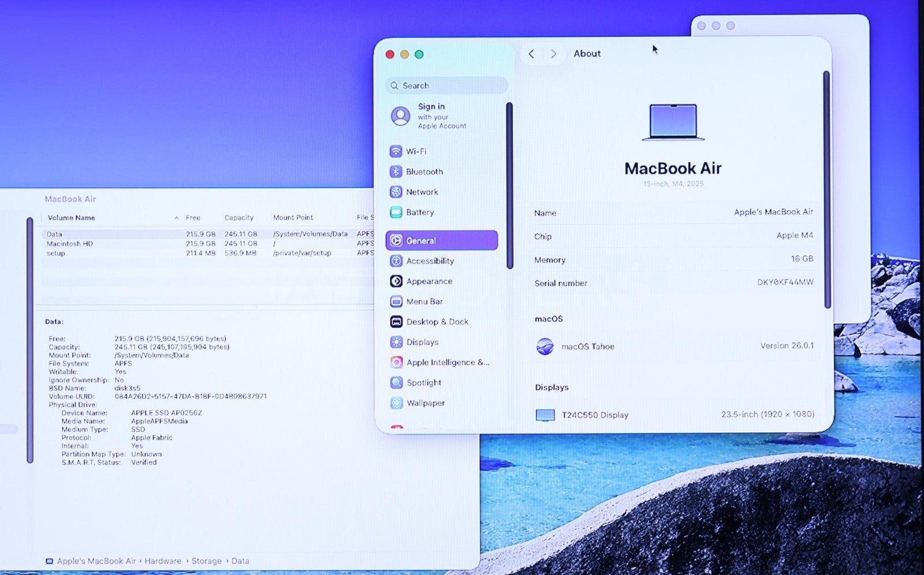924x575 pixels.
Task: Click Sign in with your Apple Account
Action: pos(441,116)
